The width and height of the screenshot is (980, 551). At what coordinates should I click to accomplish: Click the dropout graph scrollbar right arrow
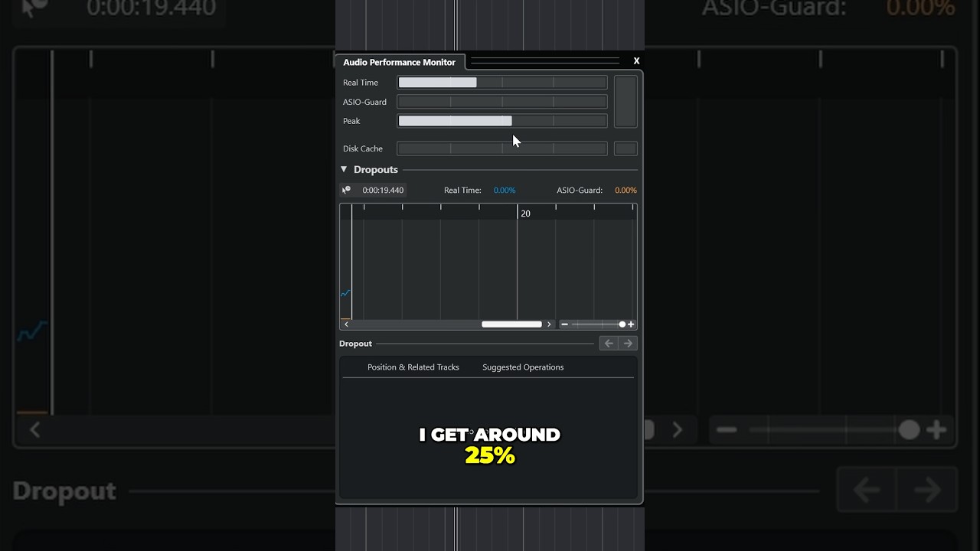(x=549, y=324)
